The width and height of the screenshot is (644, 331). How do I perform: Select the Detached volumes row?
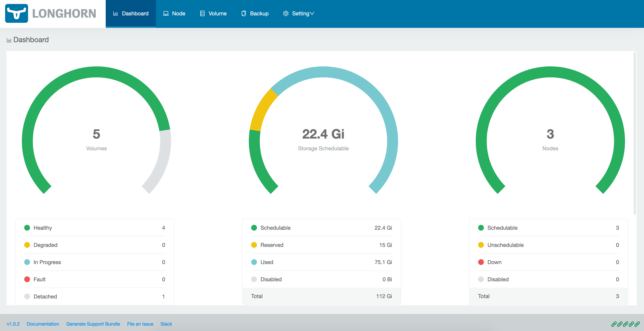coord(95,296)
